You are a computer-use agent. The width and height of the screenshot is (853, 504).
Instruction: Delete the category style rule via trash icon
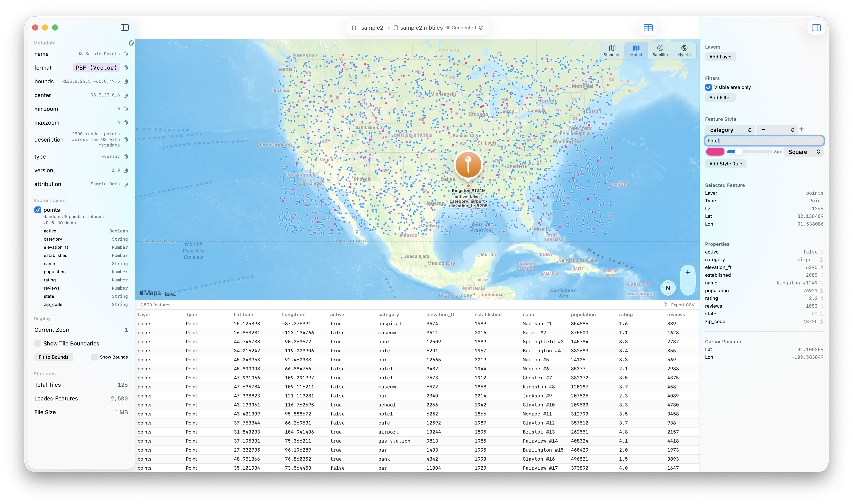click(802, 129)
